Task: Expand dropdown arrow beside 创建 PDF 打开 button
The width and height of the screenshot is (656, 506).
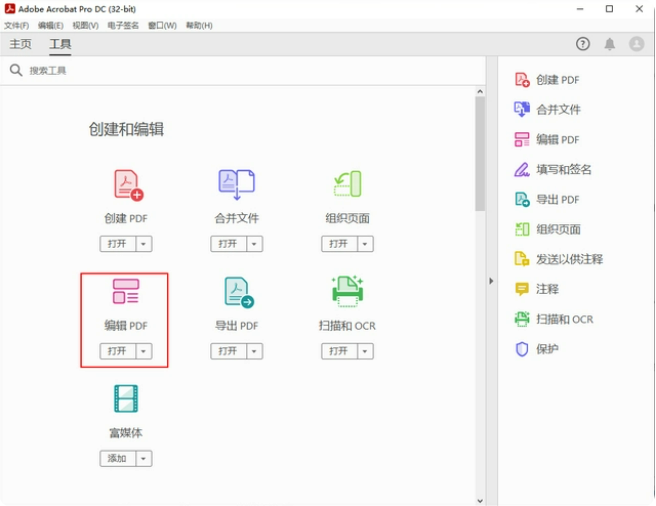Action: 144,244
